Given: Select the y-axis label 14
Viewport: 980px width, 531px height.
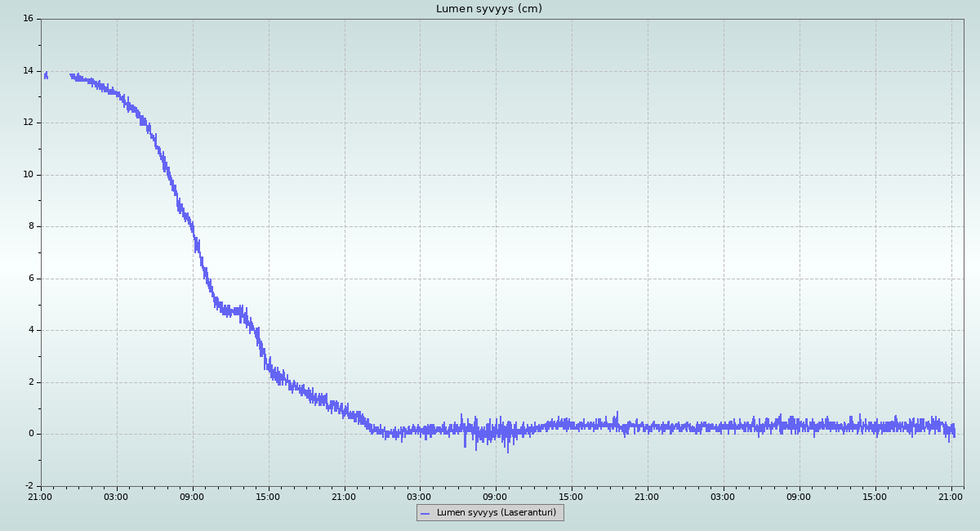Looking at the screenshot, I should (x=28, y=71).
